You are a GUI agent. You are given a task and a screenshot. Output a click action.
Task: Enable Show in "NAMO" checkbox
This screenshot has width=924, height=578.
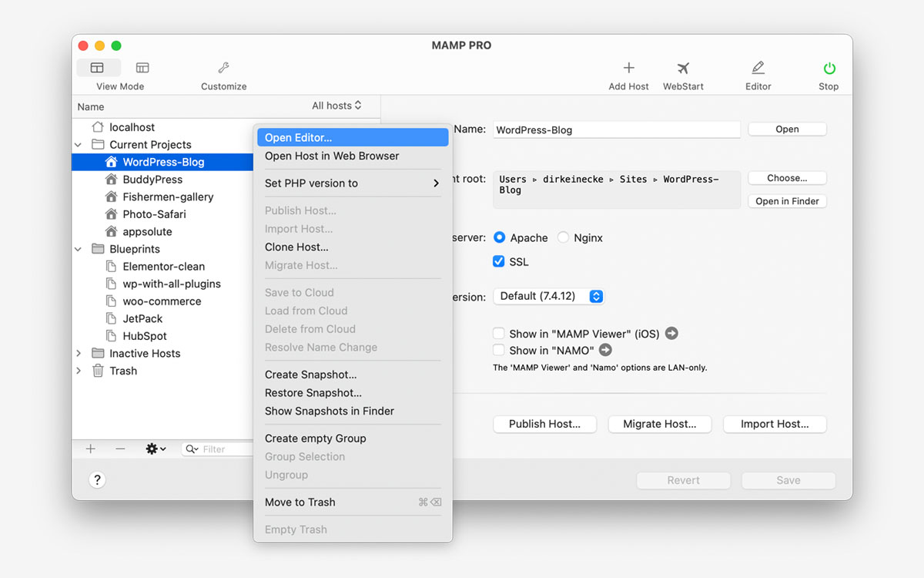(x=499, y=350)
